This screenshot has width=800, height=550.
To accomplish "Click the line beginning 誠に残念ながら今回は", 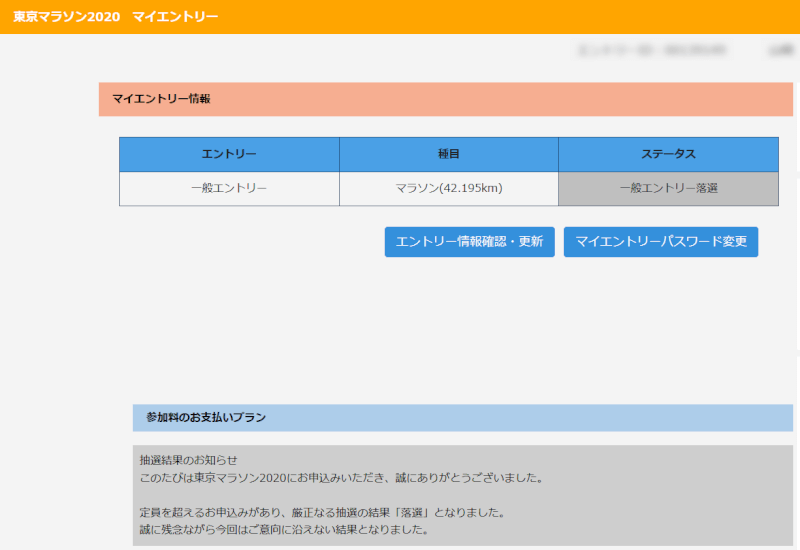I will tap(284, 530).
